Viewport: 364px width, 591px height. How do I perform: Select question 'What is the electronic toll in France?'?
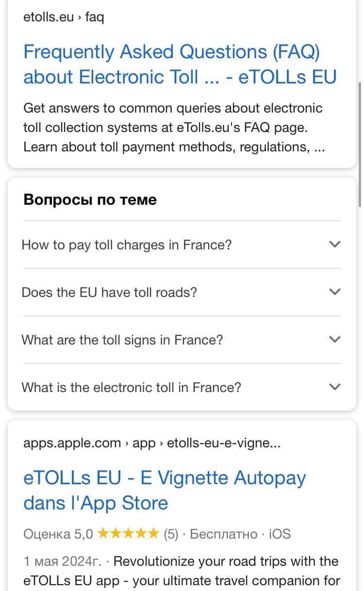point(131,387)
